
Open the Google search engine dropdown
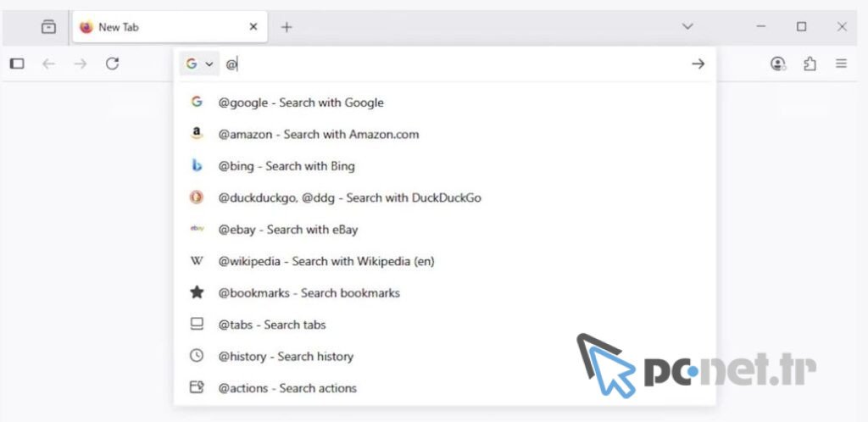click(199, 64)
